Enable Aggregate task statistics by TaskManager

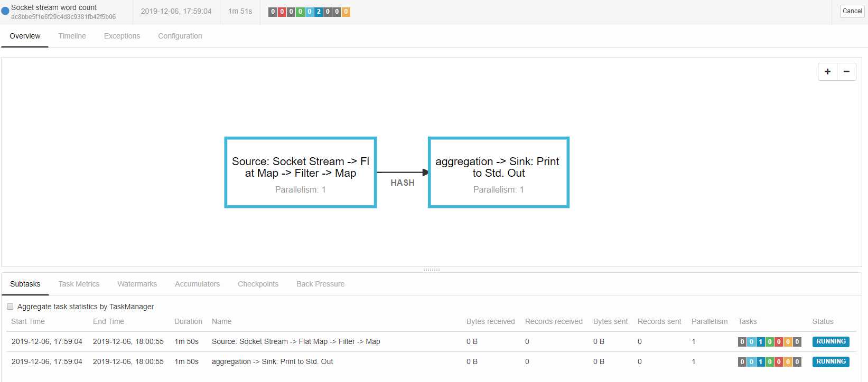[x=10, y=307]
